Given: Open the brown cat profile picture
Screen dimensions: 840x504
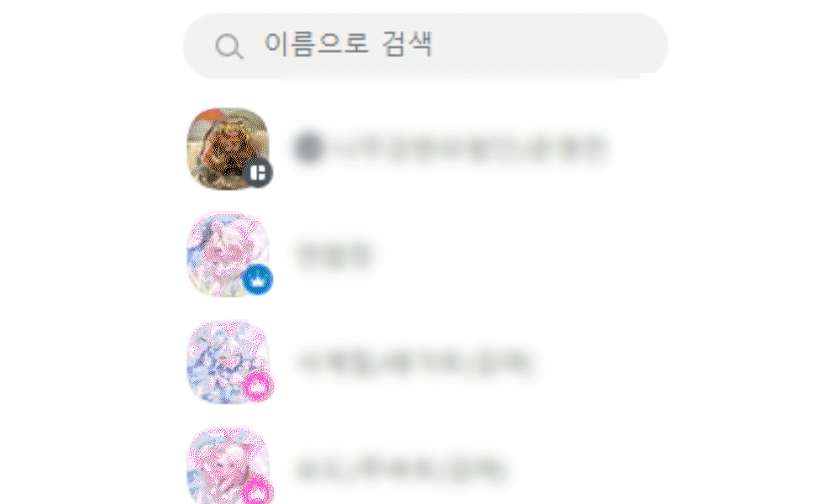Looking at the screenshot, I should [228, 149].
